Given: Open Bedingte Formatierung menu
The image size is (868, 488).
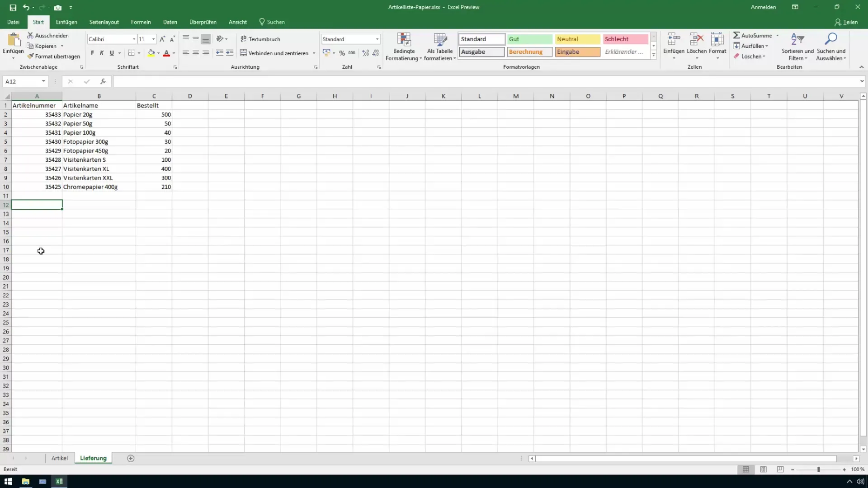Looking at the screenshot, I should coord(404,47).
